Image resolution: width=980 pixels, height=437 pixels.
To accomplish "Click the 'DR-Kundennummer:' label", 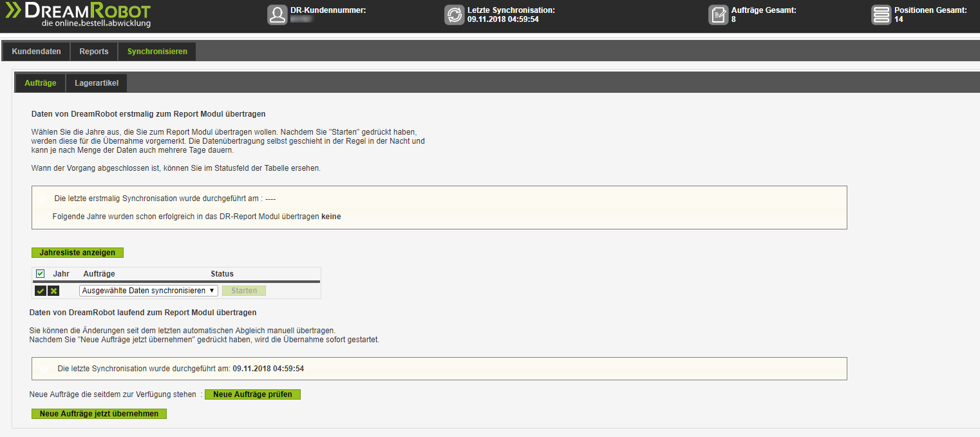I will [x=328, y=10].
